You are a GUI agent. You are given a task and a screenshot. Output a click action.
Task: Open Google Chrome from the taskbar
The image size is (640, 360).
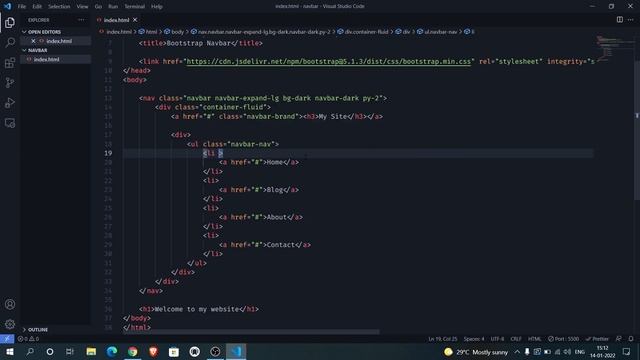[133, 351]
